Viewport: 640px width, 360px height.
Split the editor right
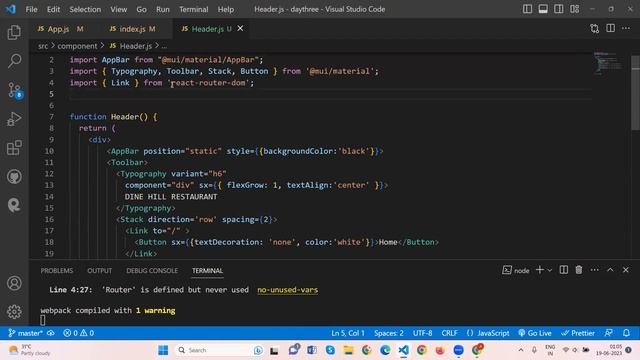[610, 28]
